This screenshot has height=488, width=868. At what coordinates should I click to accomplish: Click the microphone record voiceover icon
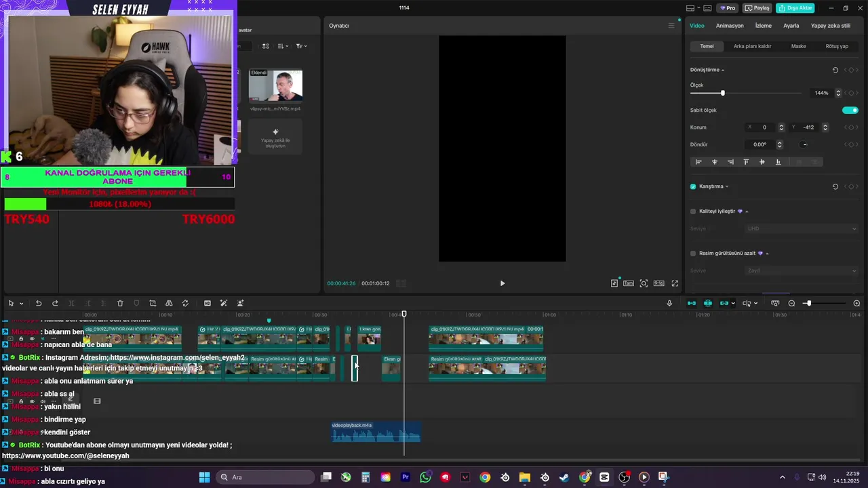coord(669,303)
